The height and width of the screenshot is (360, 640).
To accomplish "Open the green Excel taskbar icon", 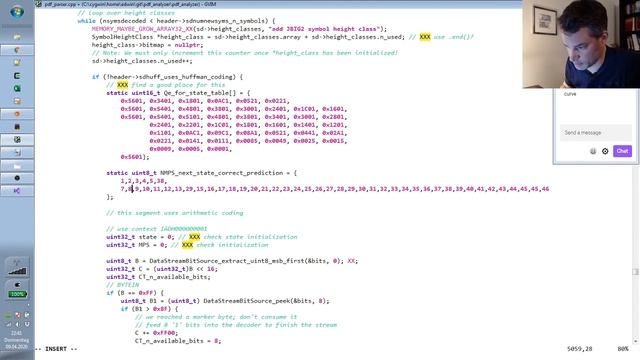I will point(17,88).
